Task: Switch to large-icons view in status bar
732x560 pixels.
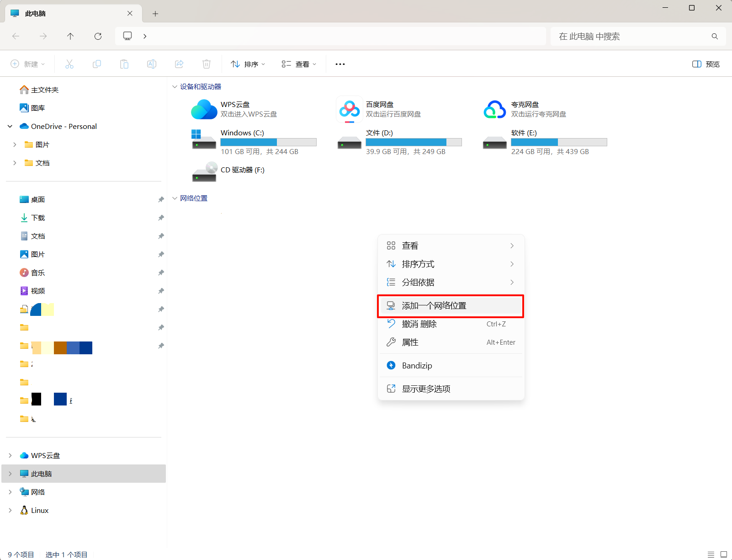Action: [x=724, y=555]
